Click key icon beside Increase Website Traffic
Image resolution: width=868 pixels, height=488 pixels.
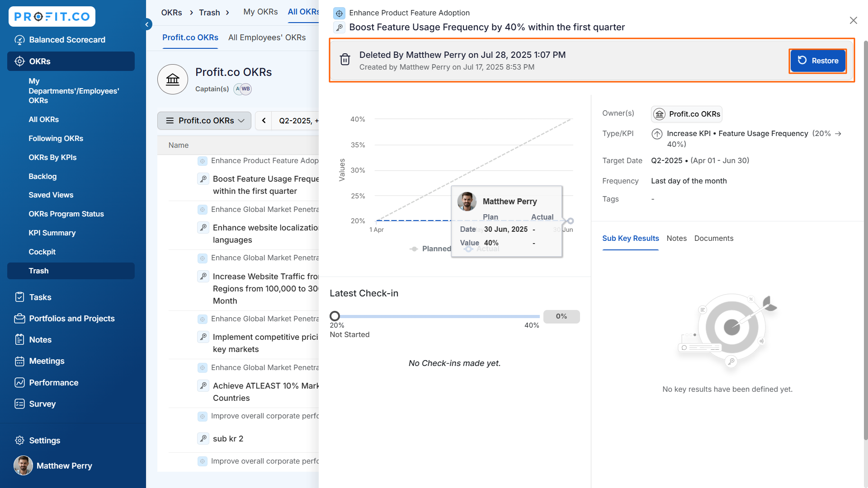pos(203,276)
